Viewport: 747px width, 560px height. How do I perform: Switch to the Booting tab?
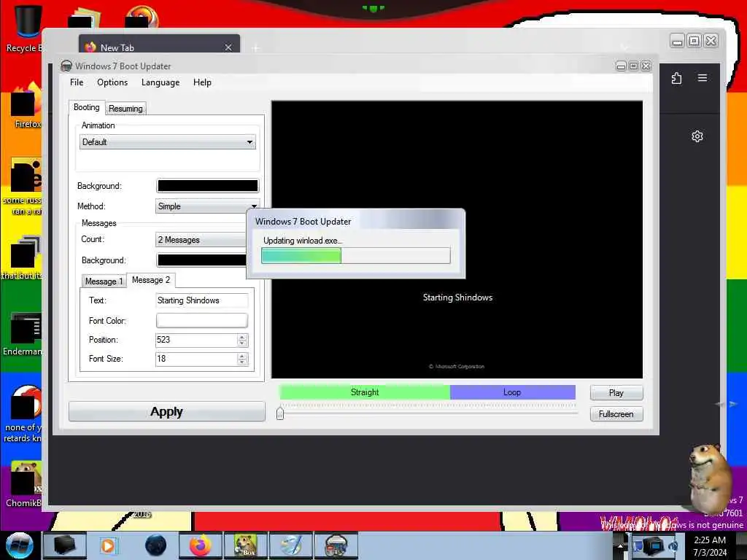87,108
